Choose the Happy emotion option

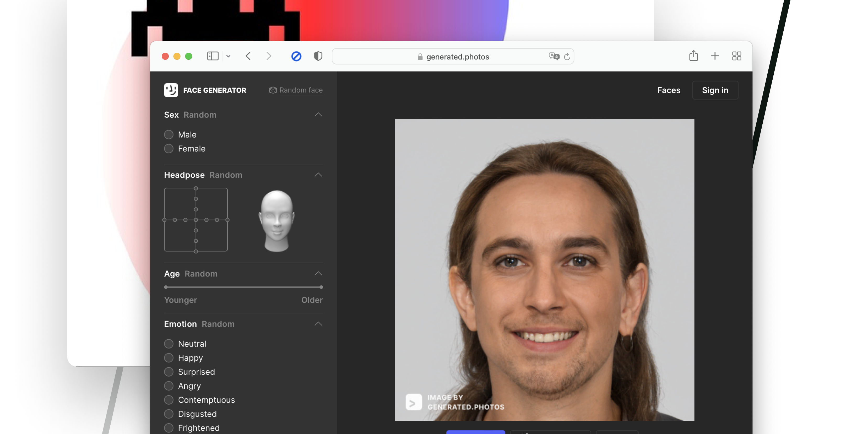[x=169, y=358]
